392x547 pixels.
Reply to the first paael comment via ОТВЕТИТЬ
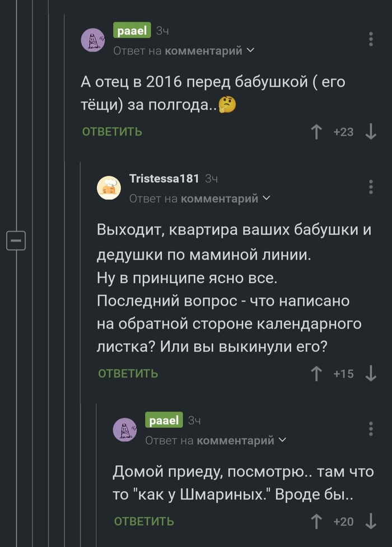coord(112,132)
